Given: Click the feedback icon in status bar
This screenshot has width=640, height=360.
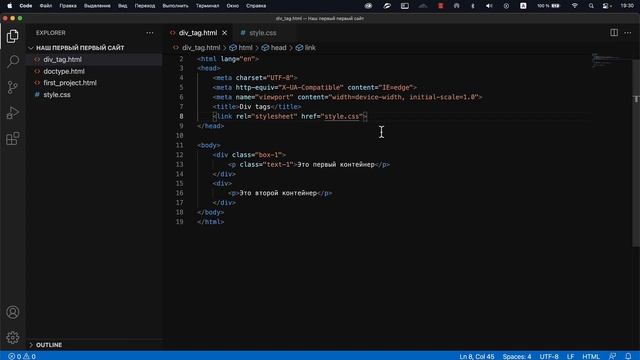Looking at the screenshot, I should [x=612, y=356].
